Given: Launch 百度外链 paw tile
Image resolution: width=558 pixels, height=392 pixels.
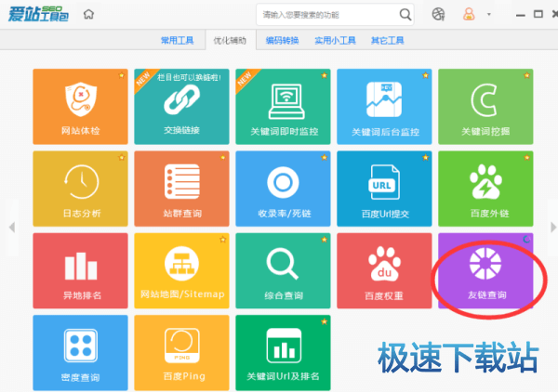Looking at the screenshot, I should tap(485, 189).
